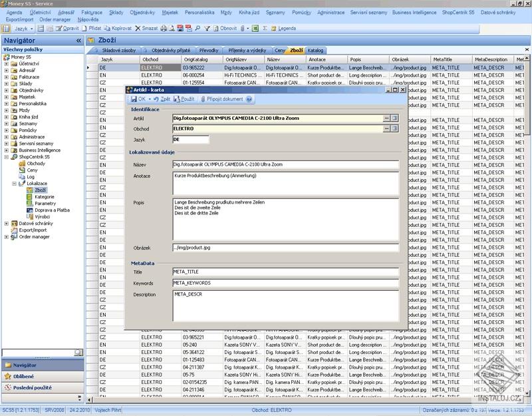Click Zpět in Artikl dialog

coord(162,99)
